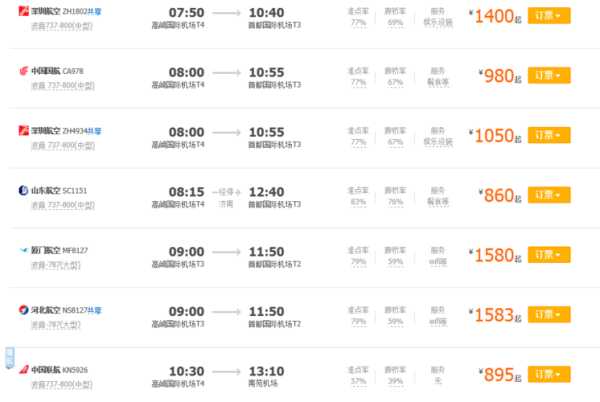Open the shared-flight link next to NS8127

point(95,310)
